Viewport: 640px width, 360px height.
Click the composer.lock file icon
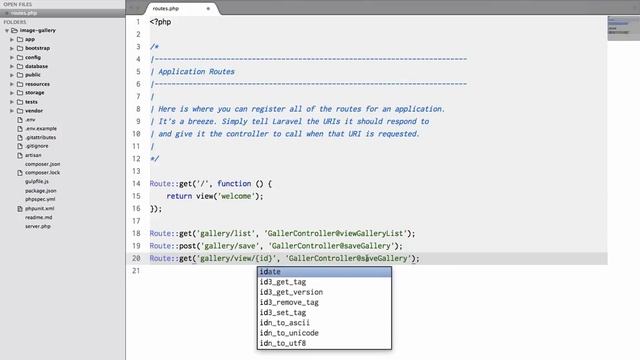point(20,173)
